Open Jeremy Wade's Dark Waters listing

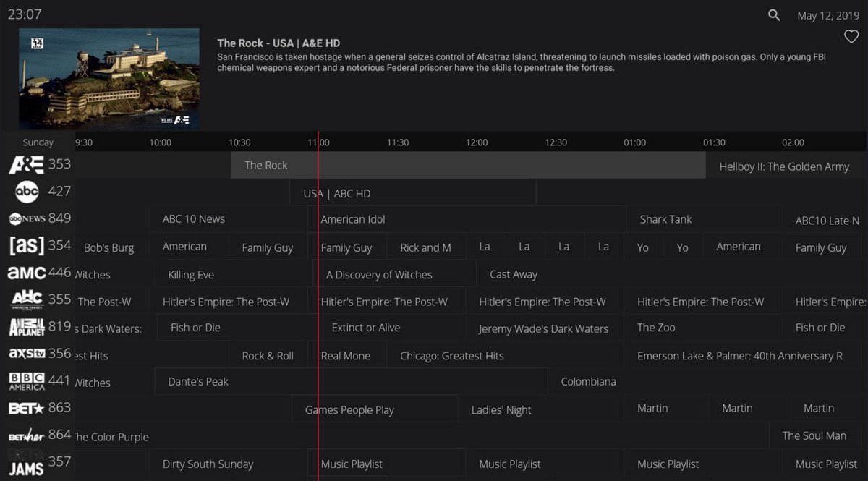545,328
